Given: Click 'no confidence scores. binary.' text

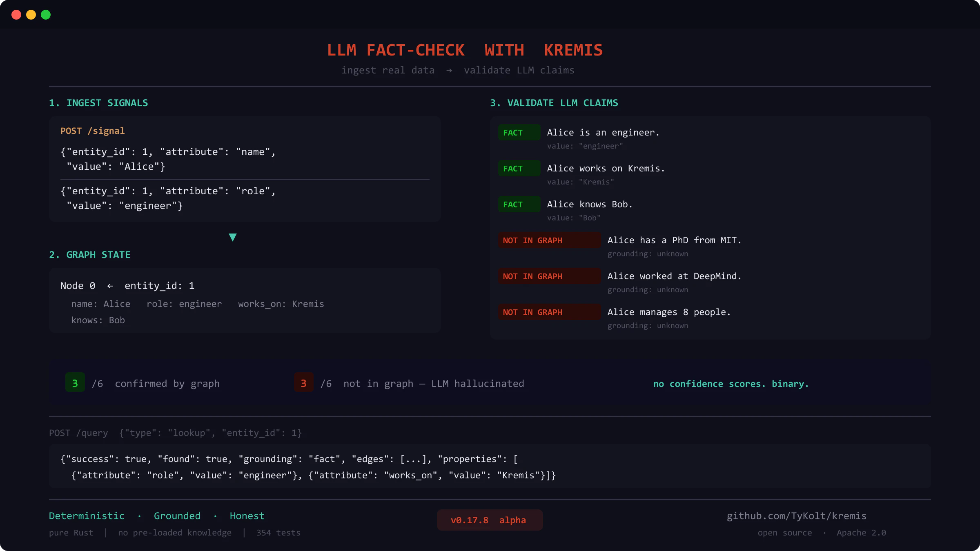Looking at the screenshot, I should click(x=731, y=384).
